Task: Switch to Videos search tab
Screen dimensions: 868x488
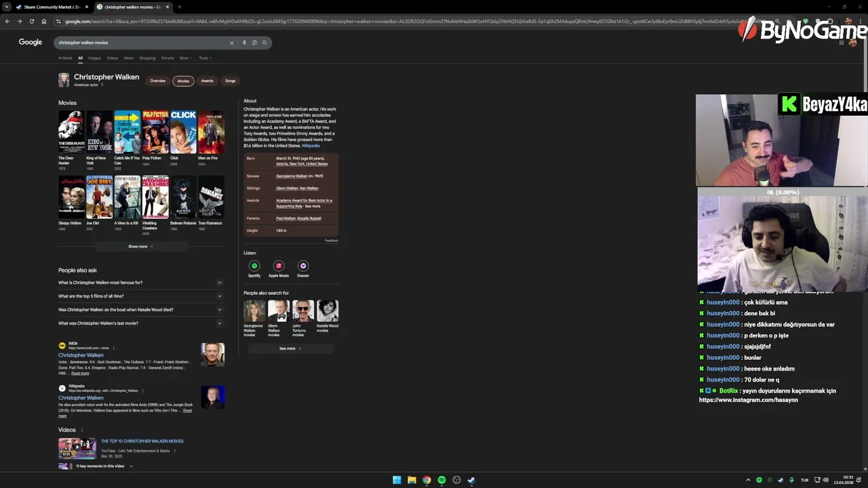Action: click(x=112, y=58)
